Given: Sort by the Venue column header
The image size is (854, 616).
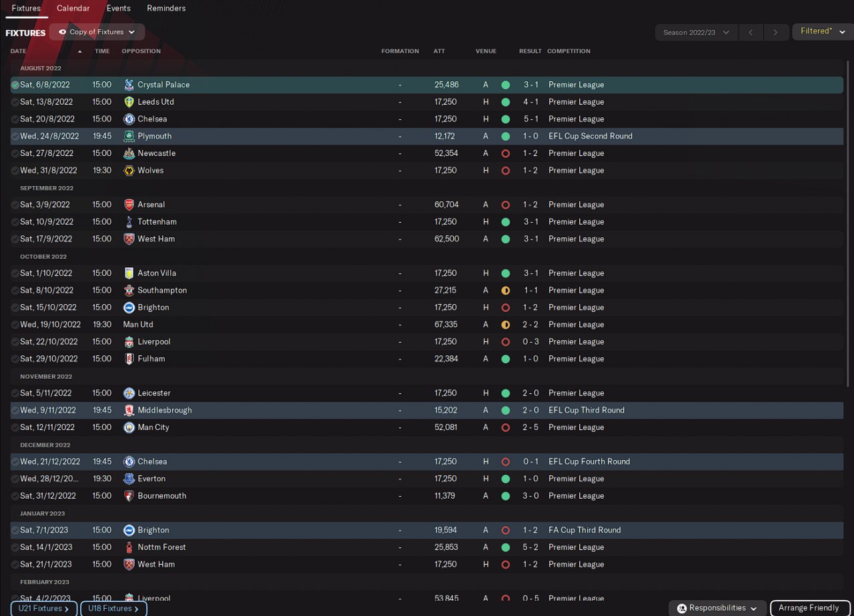Looking at the screenshot, I should pos(486,51).
